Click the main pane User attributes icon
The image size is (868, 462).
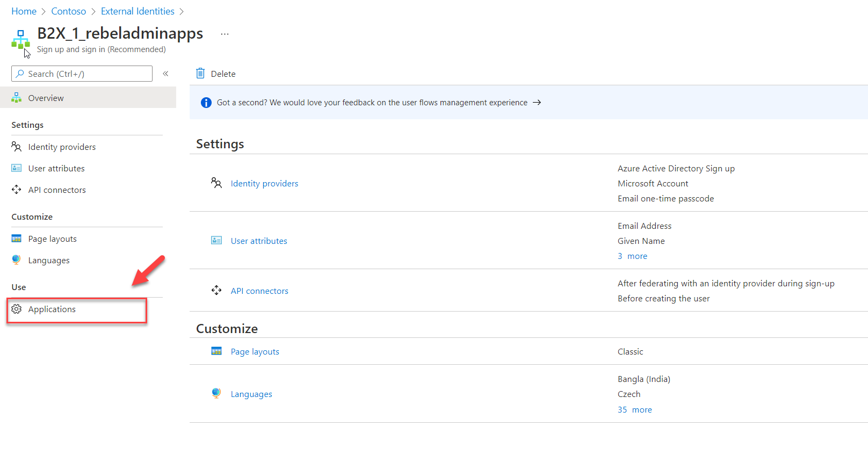[x=216, y=240]
